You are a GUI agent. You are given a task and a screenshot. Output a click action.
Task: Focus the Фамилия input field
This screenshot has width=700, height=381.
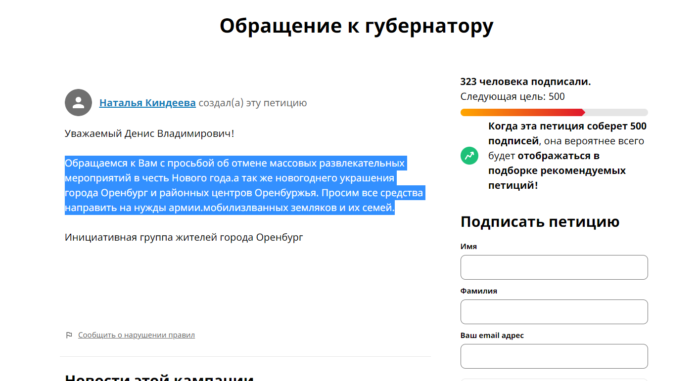(554, 312)
